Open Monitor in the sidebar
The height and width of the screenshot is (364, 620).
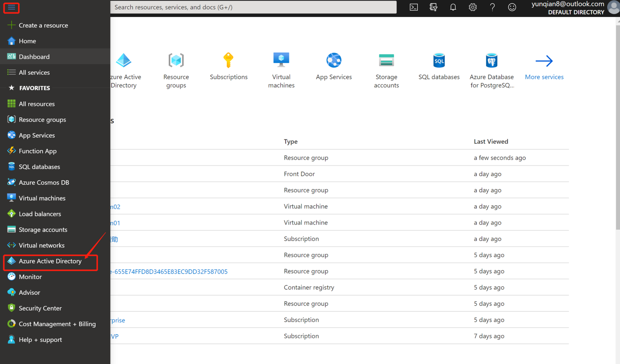coord(55,277)
